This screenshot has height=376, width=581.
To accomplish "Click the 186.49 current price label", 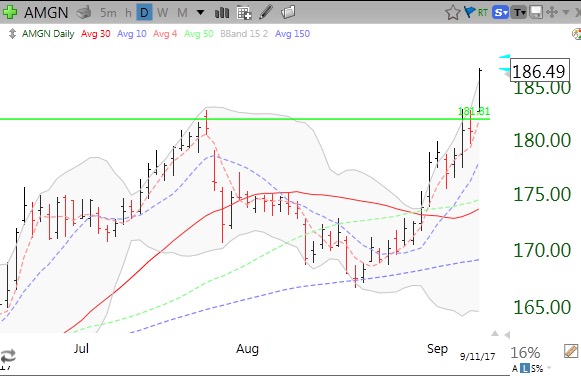I will pos(540,70).
